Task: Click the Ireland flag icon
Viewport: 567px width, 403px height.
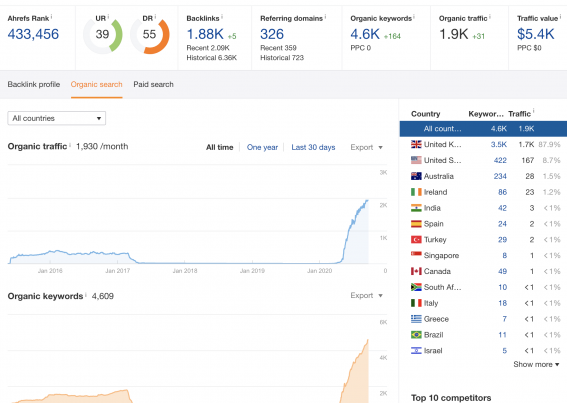Action: pos(416,192)
